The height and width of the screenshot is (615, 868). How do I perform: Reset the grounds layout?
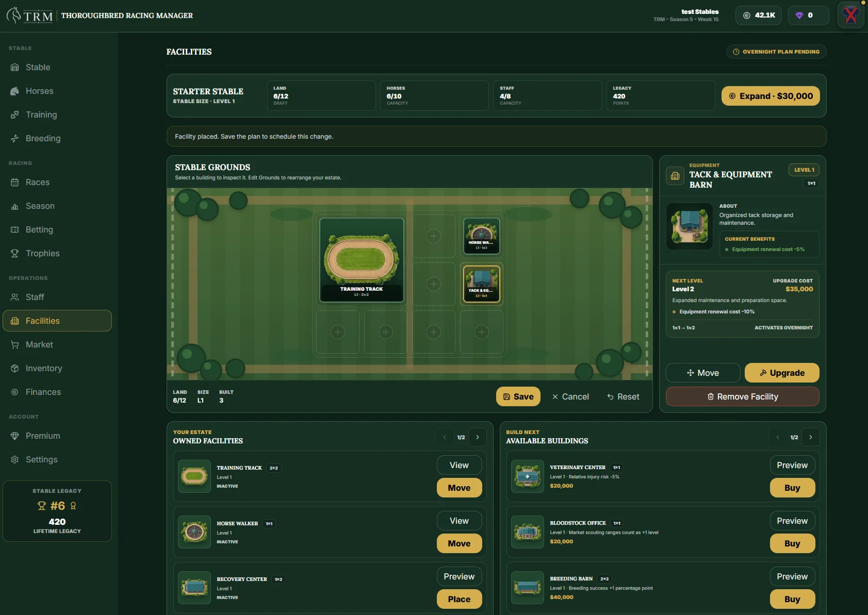coord(623,396)
